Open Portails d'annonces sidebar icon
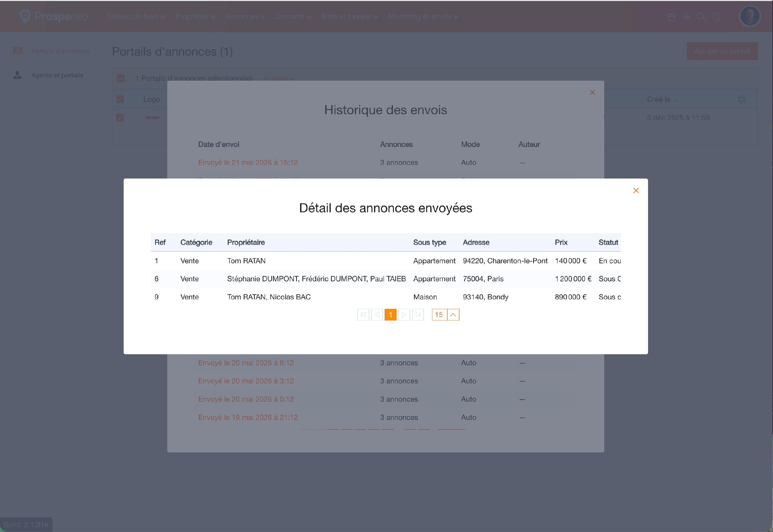 [x=17, y=51]
